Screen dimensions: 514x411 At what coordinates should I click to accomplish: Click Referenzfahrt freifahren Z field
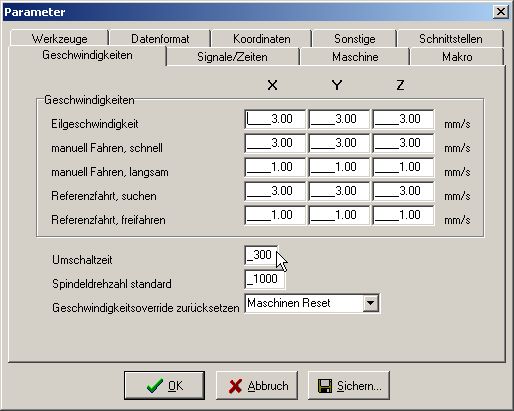403,215
